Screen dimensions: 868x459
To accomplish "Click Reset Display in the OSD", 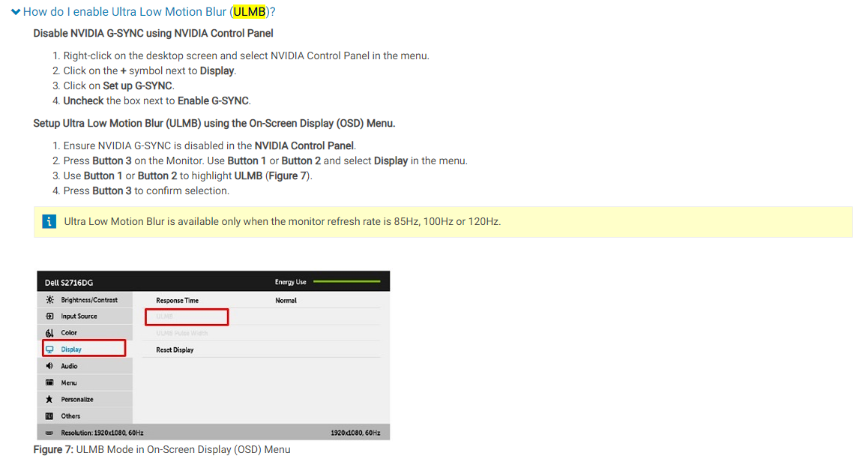I will [175, 350].
